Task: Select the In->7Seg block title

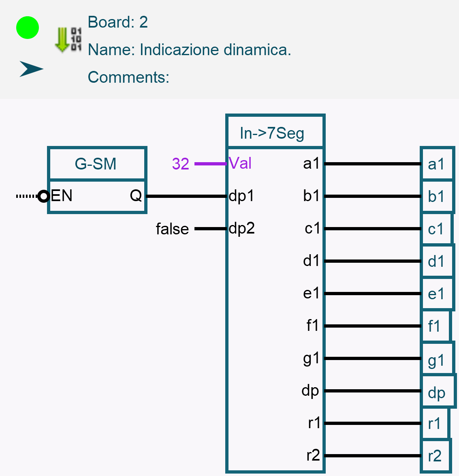Action: (x=275, y=133)
